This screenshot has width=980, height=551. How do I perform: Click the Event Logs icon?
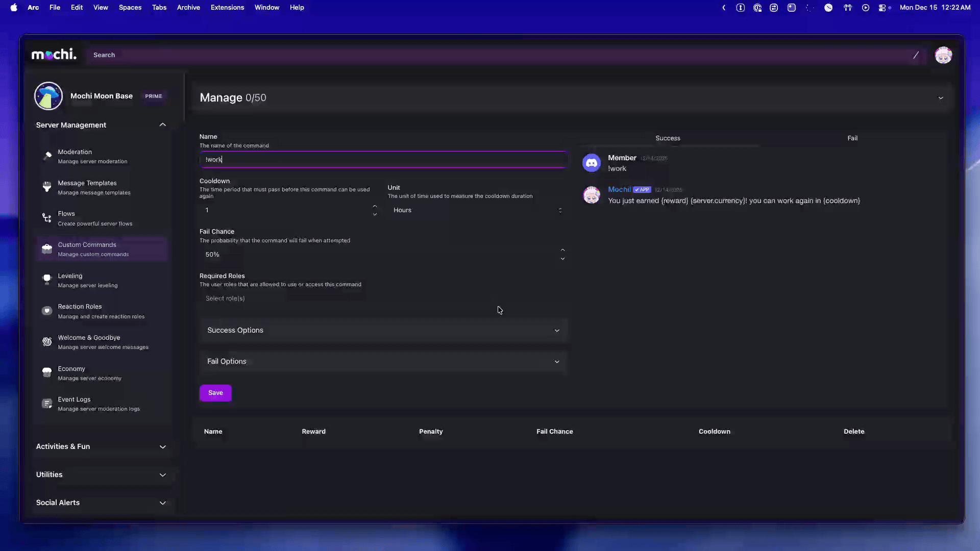pyautogui.click(x=47, y=404)
